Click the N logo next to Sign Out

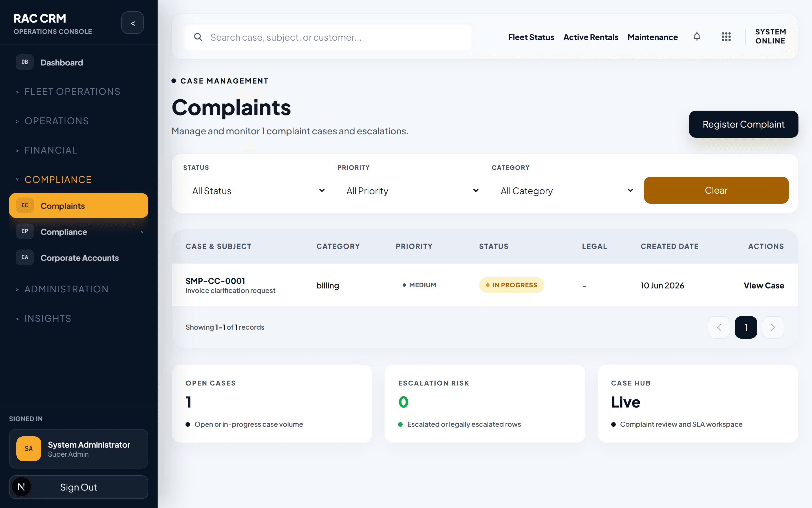coord(21,487)
